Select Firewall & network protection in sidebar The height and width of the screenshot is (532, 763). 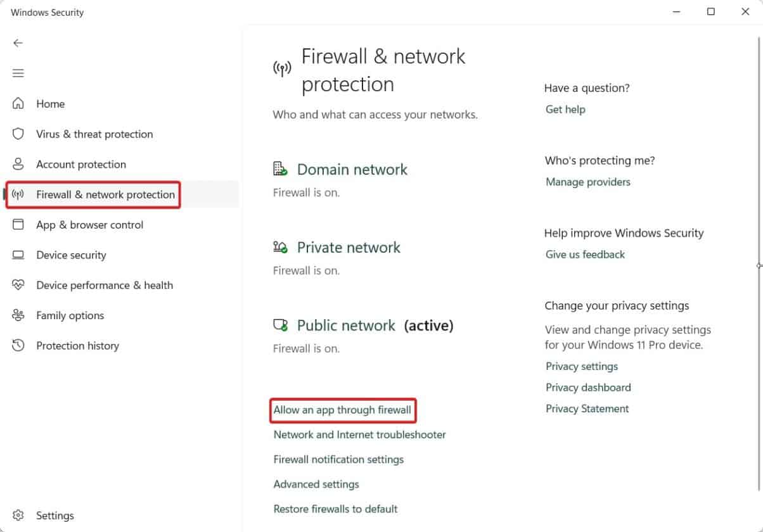[x=105, y=194]
